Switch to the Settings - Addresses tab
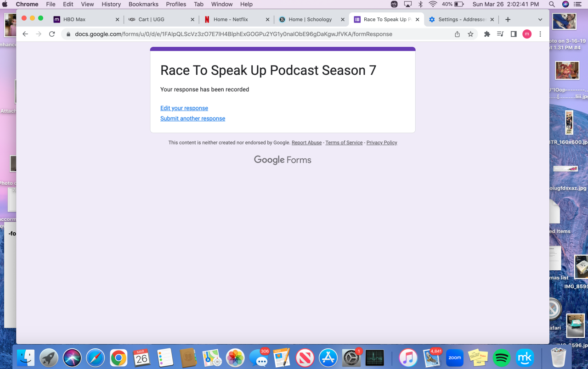This screenshot has height=369, width=588. pos(461,19)
